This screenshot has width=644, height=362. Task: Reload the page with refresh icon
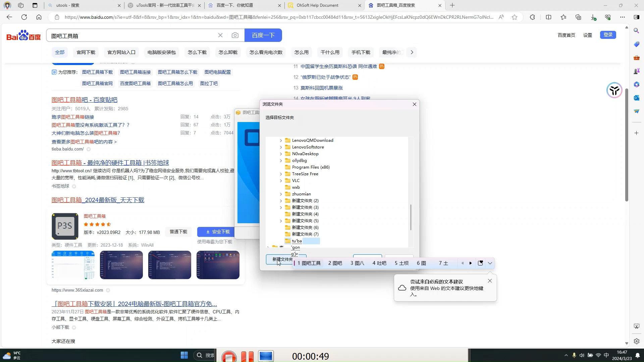click(x=24, y=17)
